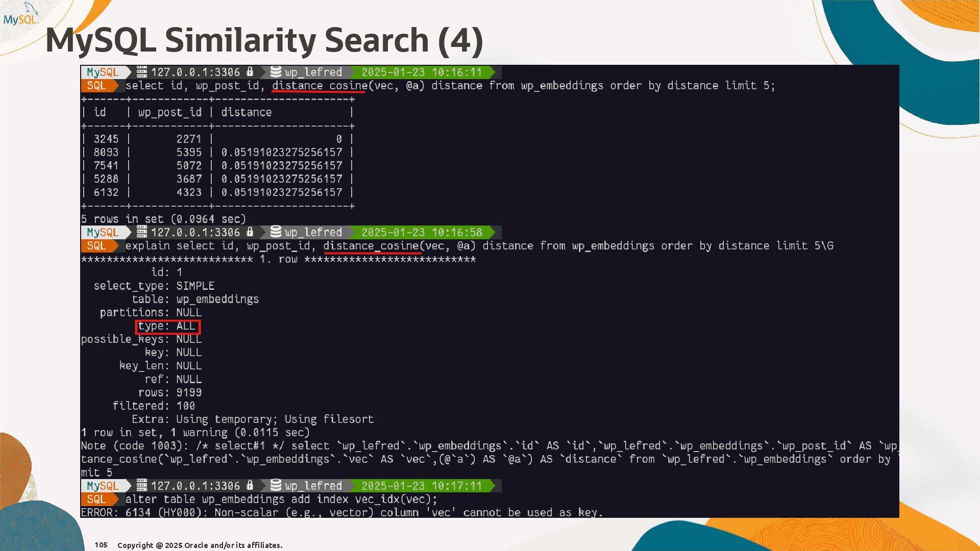
Task: Click the MySQL Similarity Search (4) title
Action: 264,40
